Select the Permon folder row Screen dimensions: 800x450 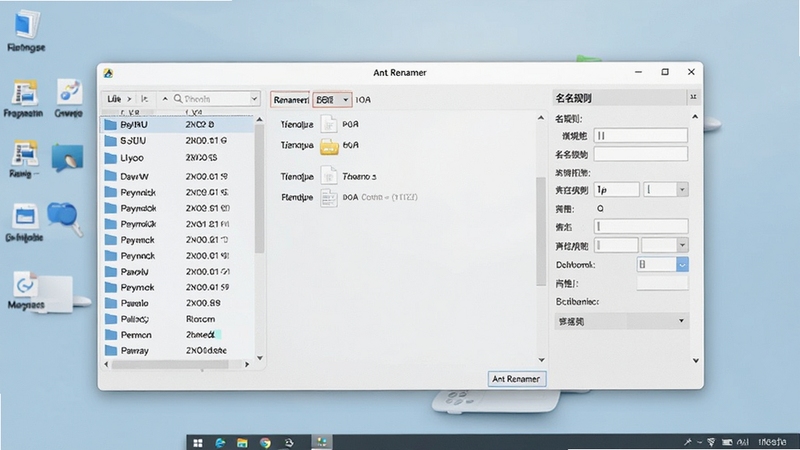[x=177, y=335]
